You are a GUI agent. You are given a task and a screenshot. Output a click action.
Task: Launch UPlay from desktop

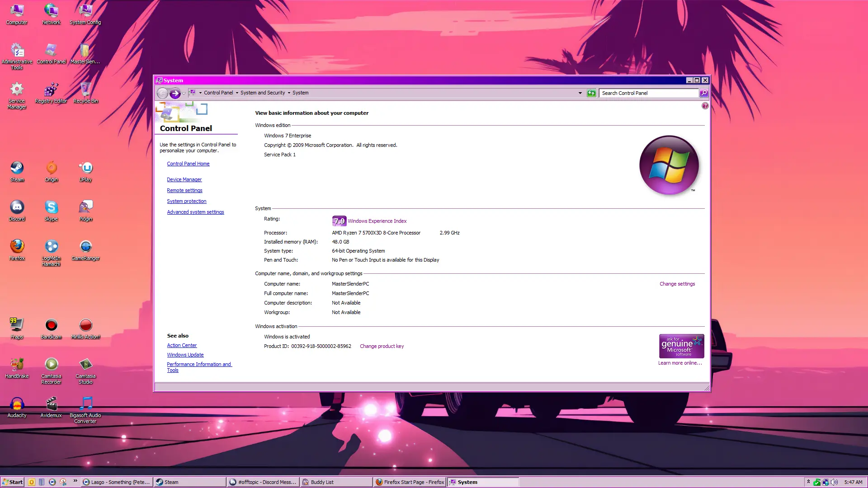tap(85, 171)
